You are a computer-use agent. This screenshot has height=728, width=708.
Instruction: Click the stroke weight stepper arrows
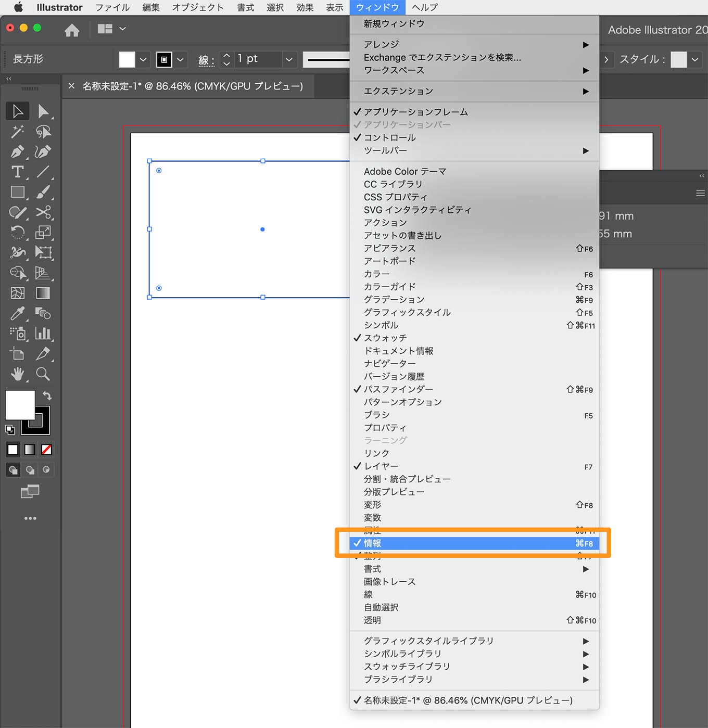pyautogui.click(x=226, y=59)
